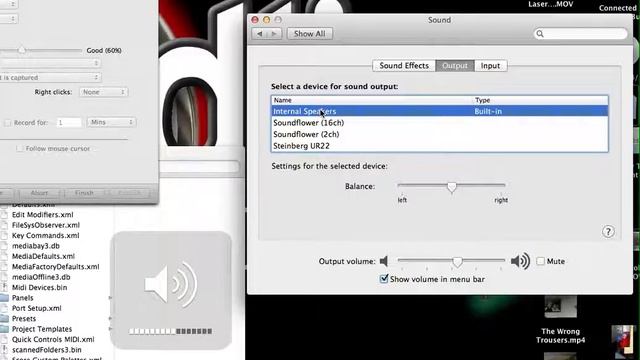Click the Finish button in recorder window

tap(84, 193)
